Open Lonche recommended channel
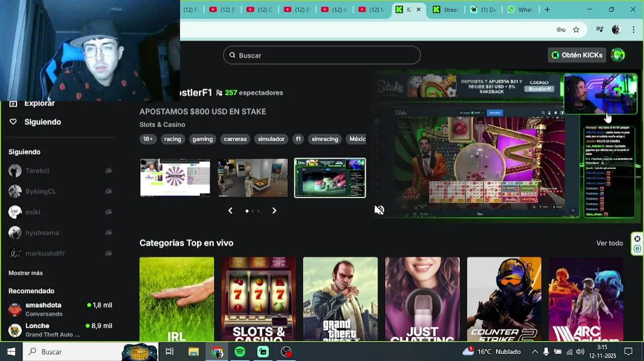644x361 pixels. tap(60, 329)
